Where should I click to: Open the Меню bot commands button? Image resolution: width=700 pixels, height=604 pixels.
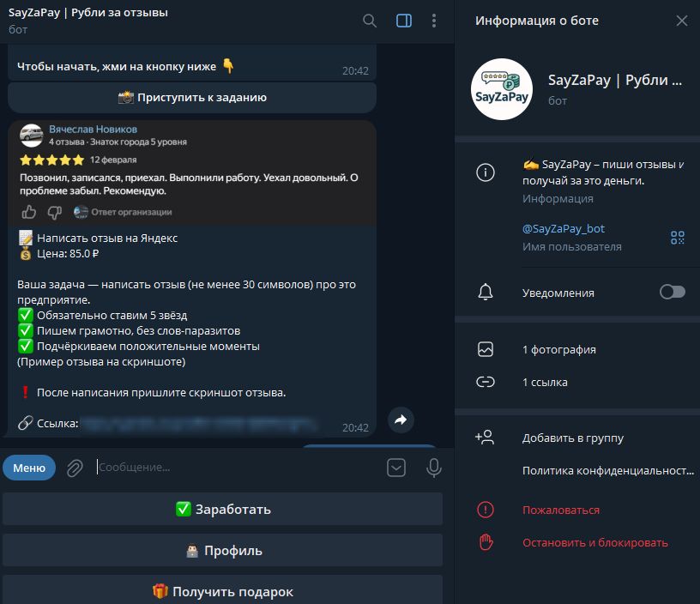(29, 468)
